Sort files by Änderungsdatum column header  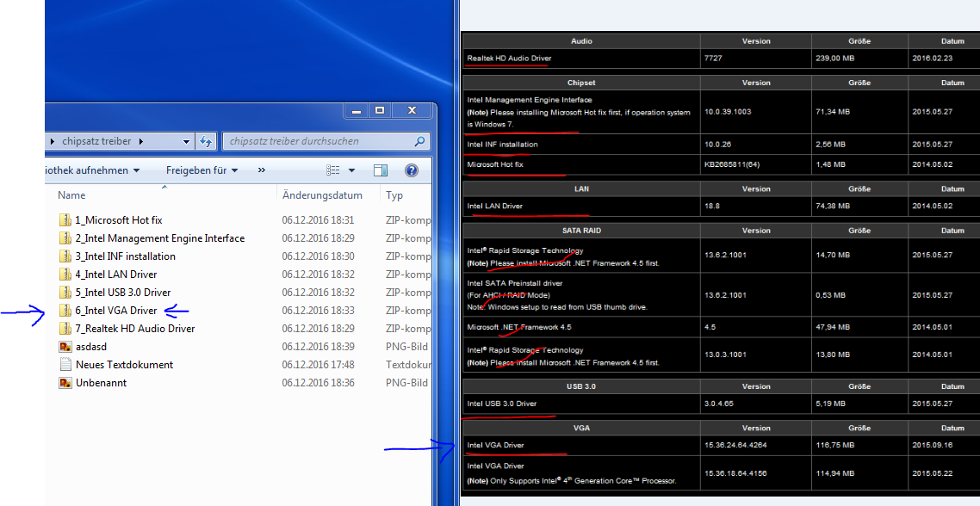click(x=322, y=195)
